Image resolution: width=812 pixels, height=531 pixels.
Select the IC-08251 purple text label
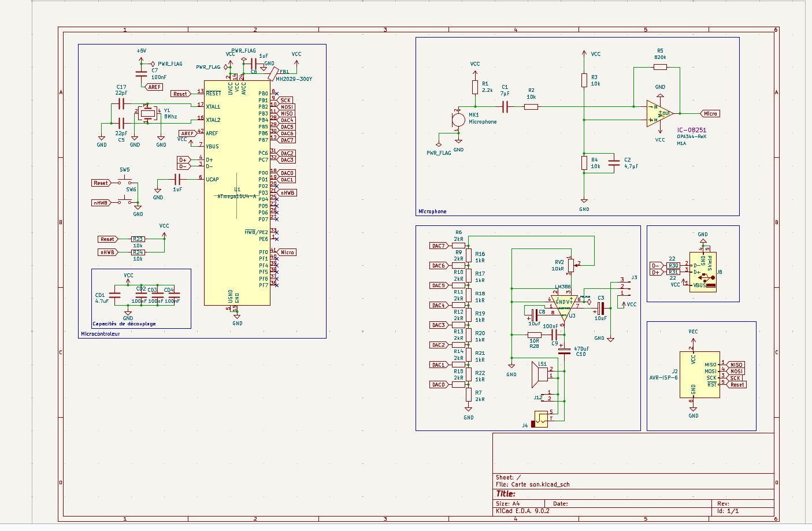click(x=691, y=130)
